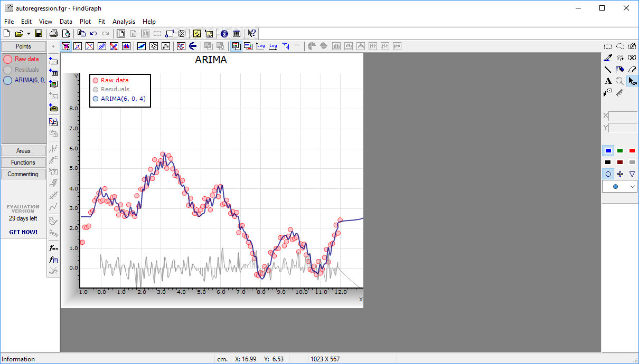Click the logarithmic Y axis Log icon
Image resolution: width=639 pixels, height=364 pixels.
tap(261, 46)
